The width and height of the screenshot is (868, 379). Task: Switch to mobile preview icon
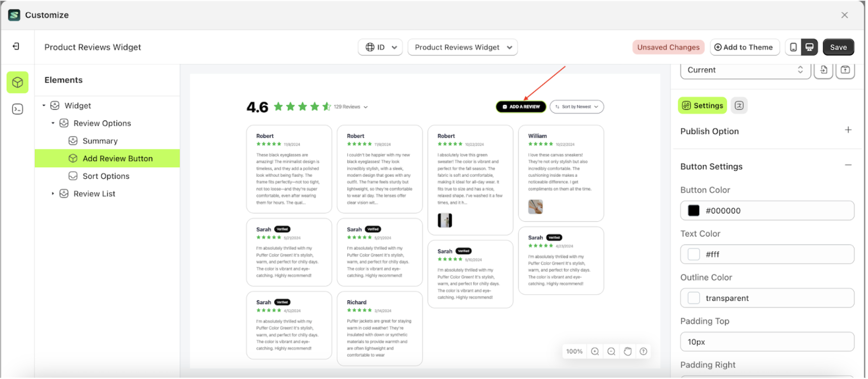tap(793, 47)
